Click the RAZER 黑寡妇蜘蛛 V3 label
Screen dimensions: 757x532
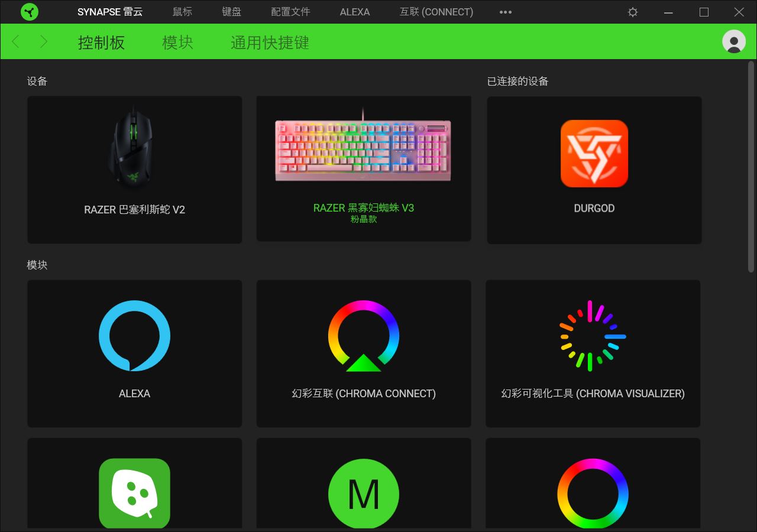point(364,208)
